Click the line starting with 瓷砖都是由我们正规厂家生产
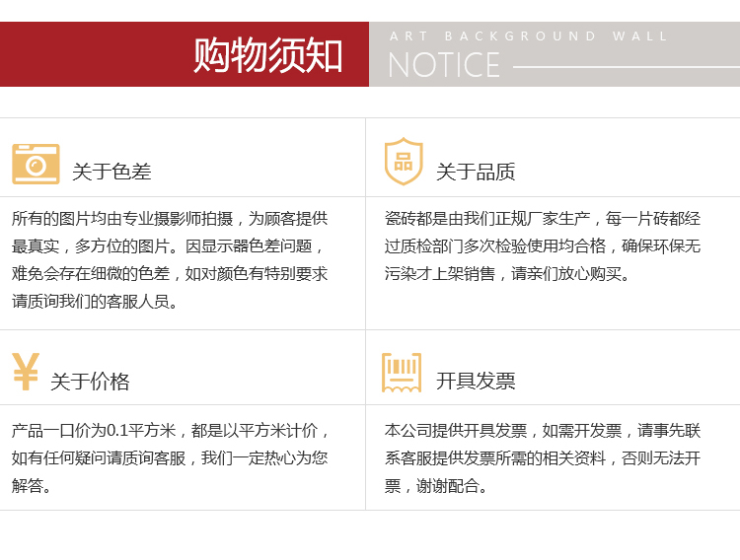This screenshot has height=560, width=740. pyautogui.click(x=542, y=219)
